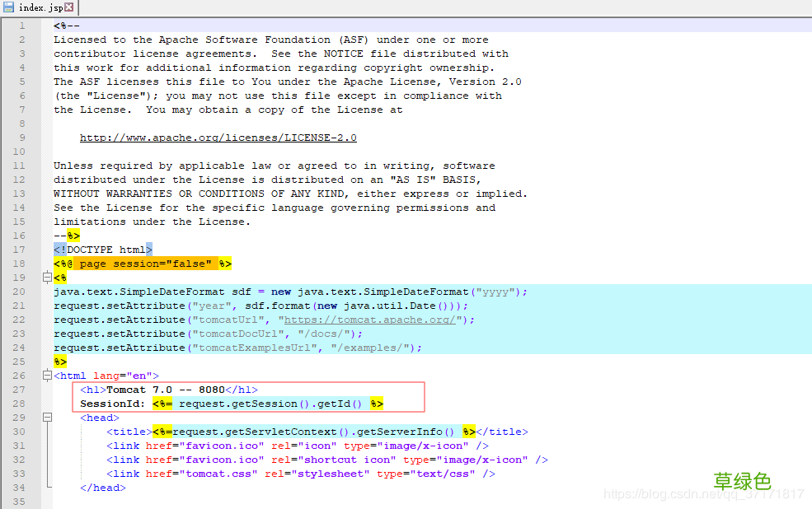Click the first favicon.ico link tag with rel="icon"
Screen dimensions: 812x509
click(x=298, y=446)
